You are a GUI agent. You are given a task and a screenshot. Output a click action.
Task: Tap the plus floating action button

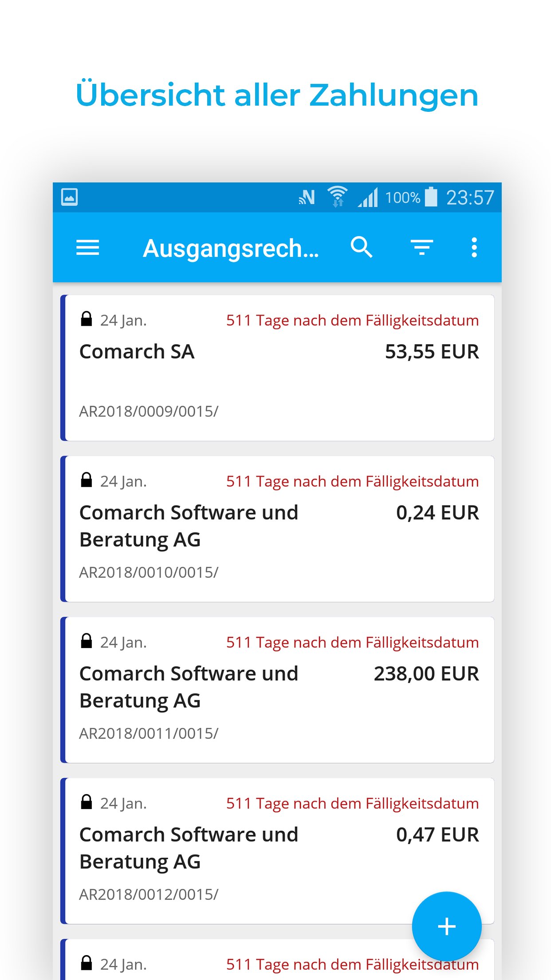click(446, 926)
